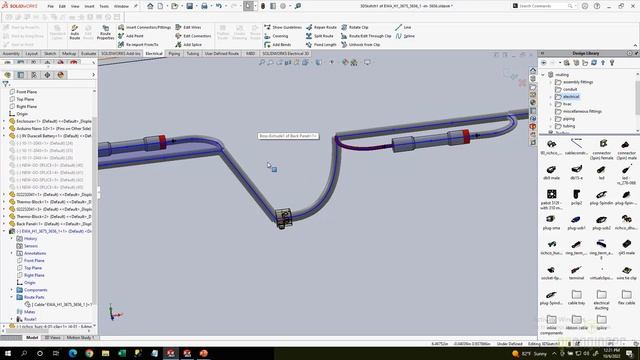640x360 pixels.
Task: Open the flex cable library folder
Action: 627,298
